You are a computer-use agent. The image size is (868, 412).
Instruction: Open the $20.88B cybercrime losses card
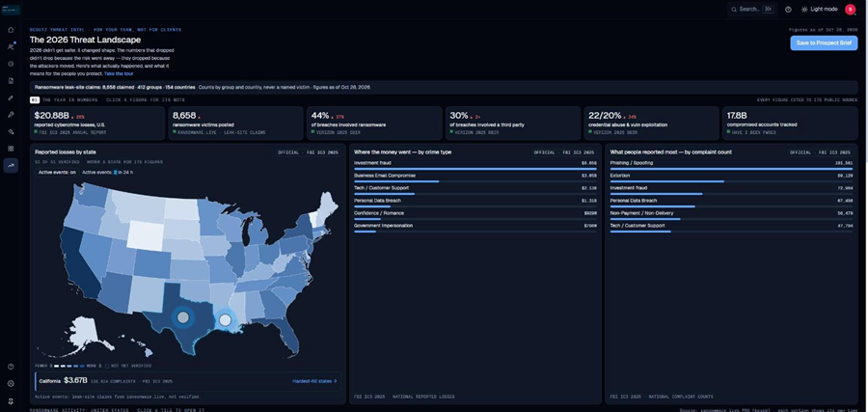(97, 123)
